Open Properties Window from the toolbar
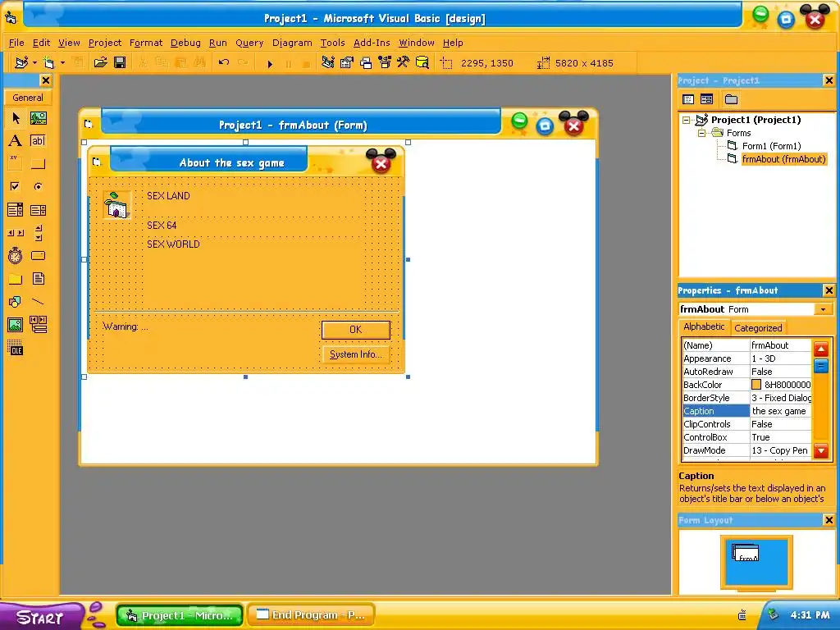The height and width of the screenshot is (630, 840). tap(347, 62)
